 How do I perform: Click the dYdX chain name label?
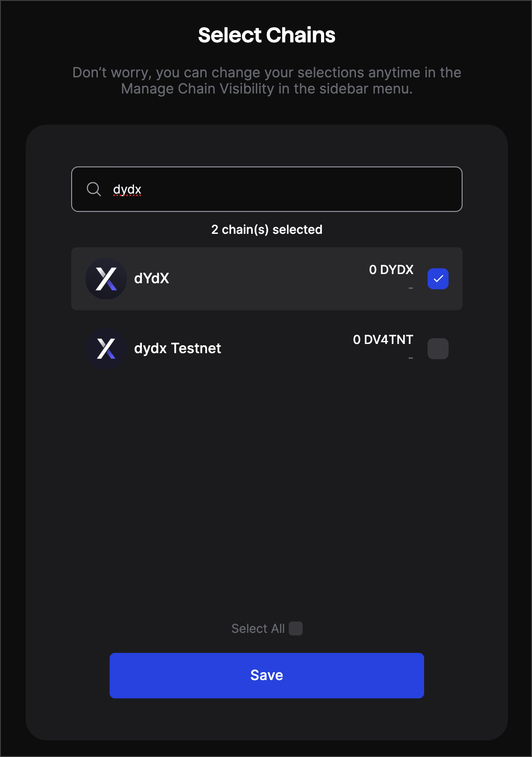pyautogui.click(x=152, y=278)
